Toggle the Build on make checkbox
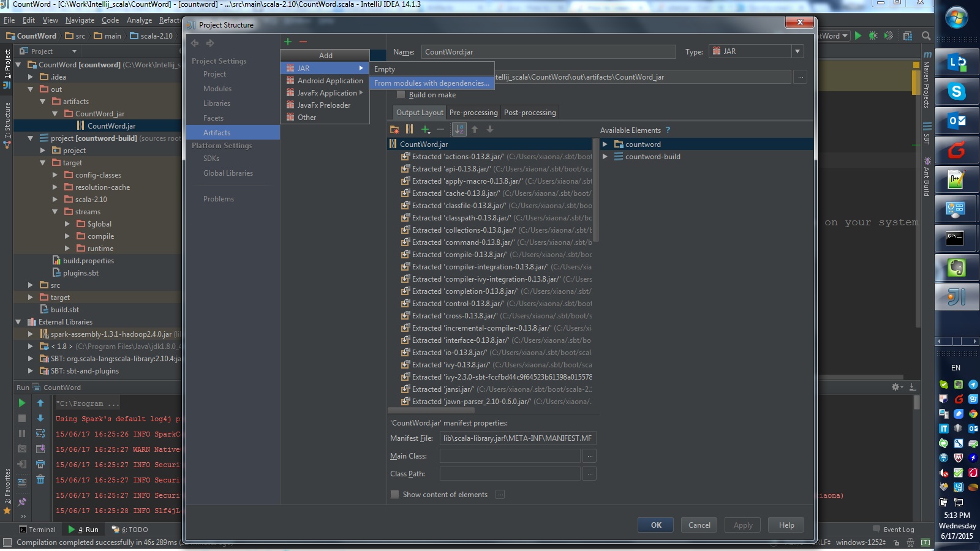The width and height of the screenshot is (980, 551). 401,95
